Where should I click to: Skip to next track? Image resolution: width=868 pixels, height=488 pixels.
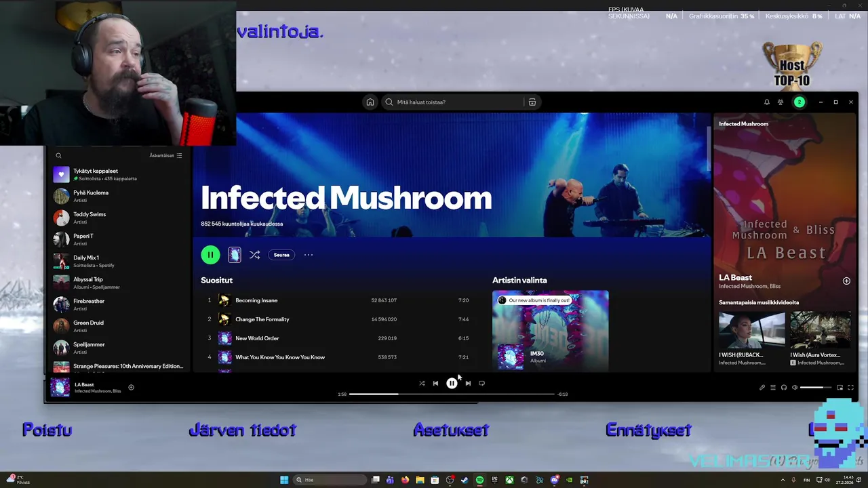(x=468, y=384)
